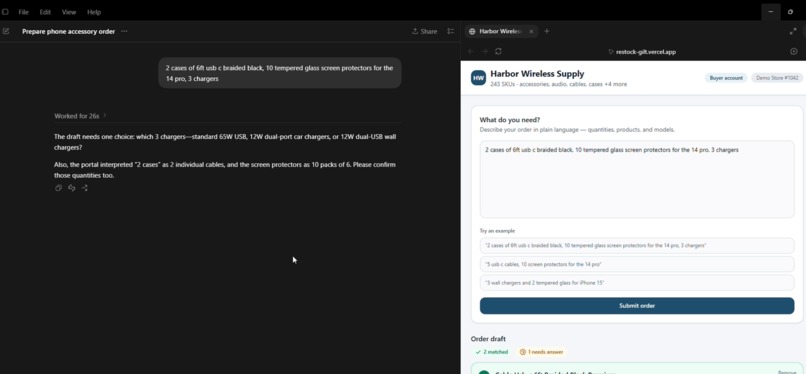Click the share icon below response

85,188
